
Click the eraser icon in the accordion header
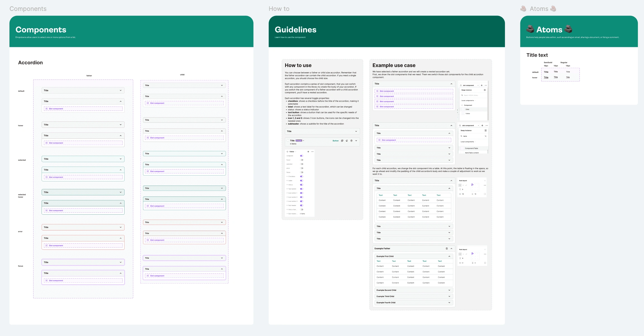(347, 141)
